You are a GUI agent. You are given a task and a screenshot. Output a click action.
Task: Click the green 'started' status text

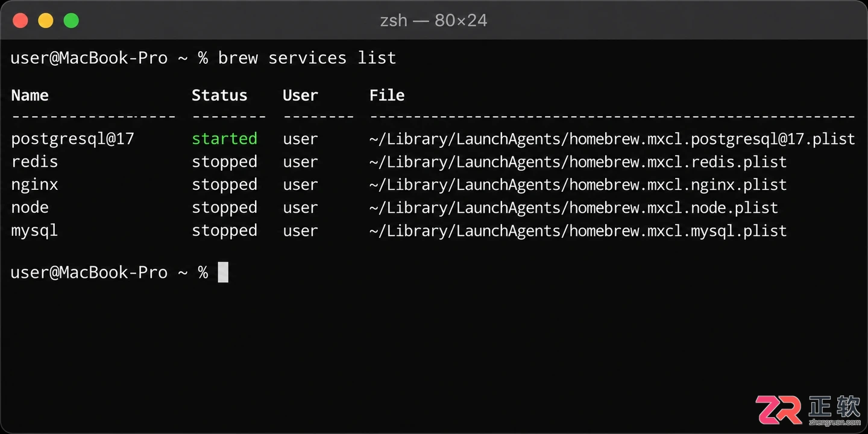pyautogui.click(x=224, y=139)
